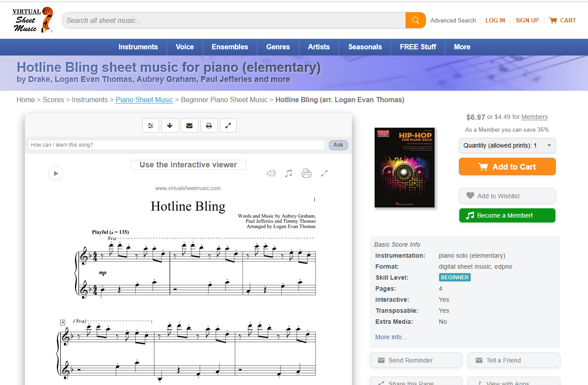
Task: Click the download arrow toolbar button
Action: 170,126
